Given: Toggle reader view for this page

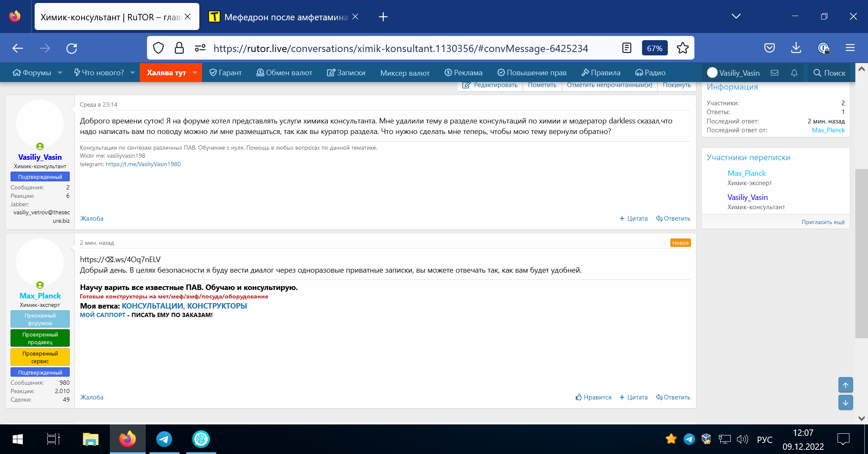Looking at the screenshot, I should [627, 48].
